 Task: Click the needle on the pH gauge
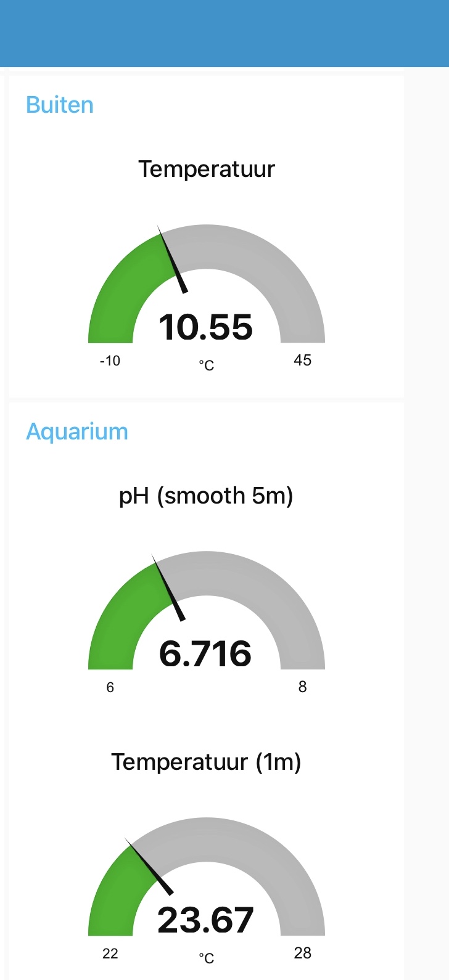point(169,587)
